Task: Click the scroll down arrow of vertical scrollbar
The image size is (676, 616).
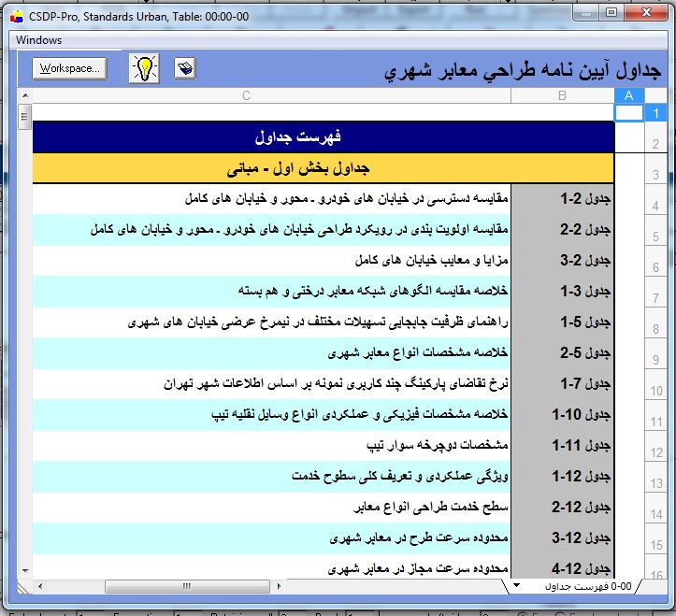Action: coord(25,571)
